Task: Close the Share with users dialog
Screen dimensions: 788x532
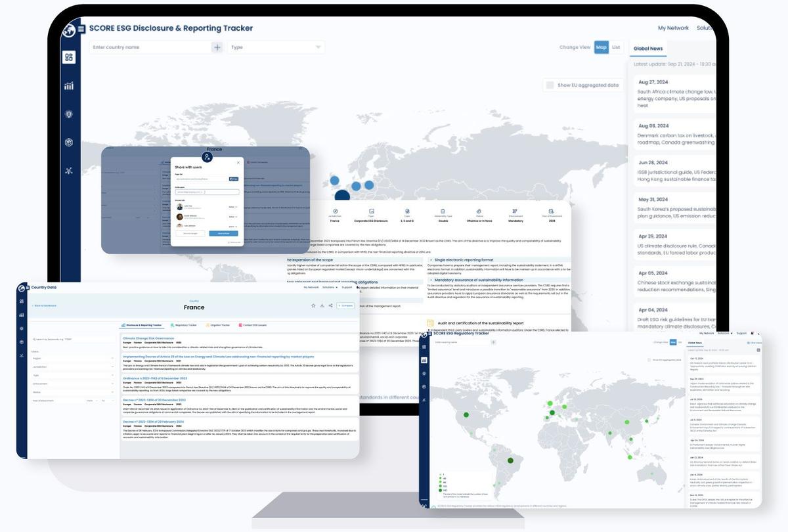Action: [238, 162]
